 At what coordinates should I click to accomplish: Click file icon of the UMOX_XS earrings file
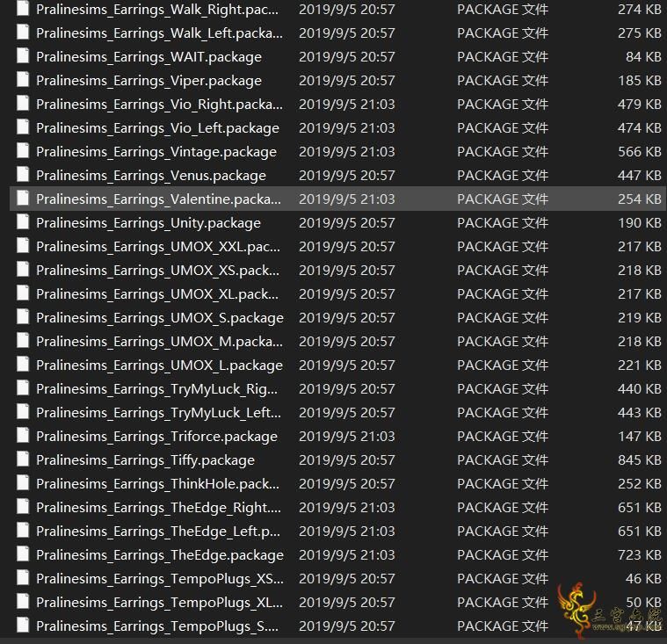tap(23, 270)
